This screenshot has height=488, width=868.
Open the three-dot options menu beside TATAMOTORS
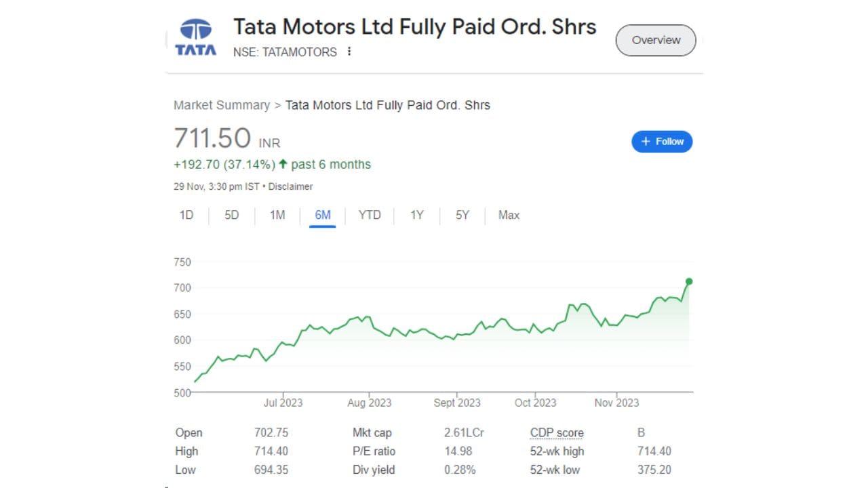[349, 52]
